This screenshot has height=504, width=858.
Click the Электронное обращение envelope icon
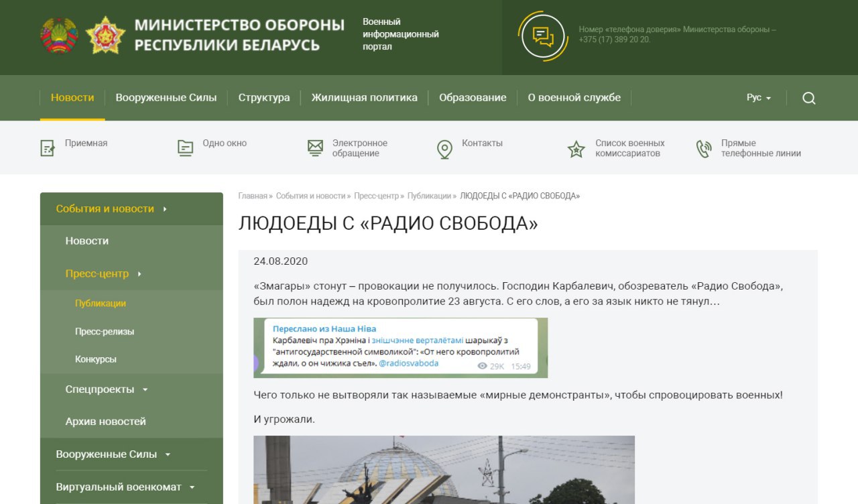315,148
